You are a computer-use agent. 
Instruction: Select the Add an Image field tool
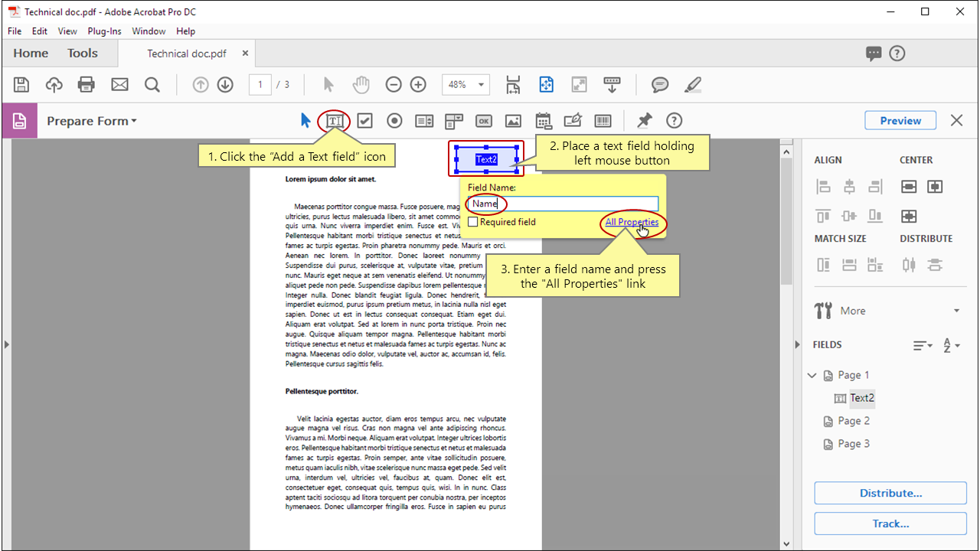[x=513, y=120]
